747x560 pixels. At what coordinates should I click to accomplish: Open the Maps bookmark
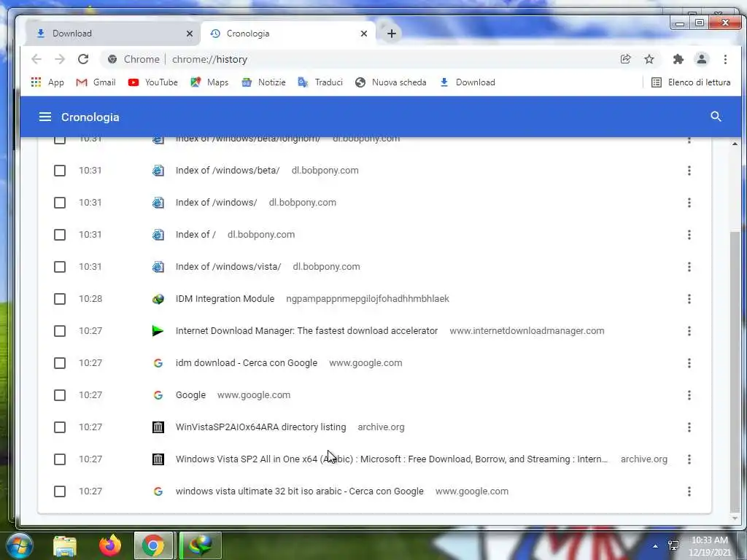point(209,82)
